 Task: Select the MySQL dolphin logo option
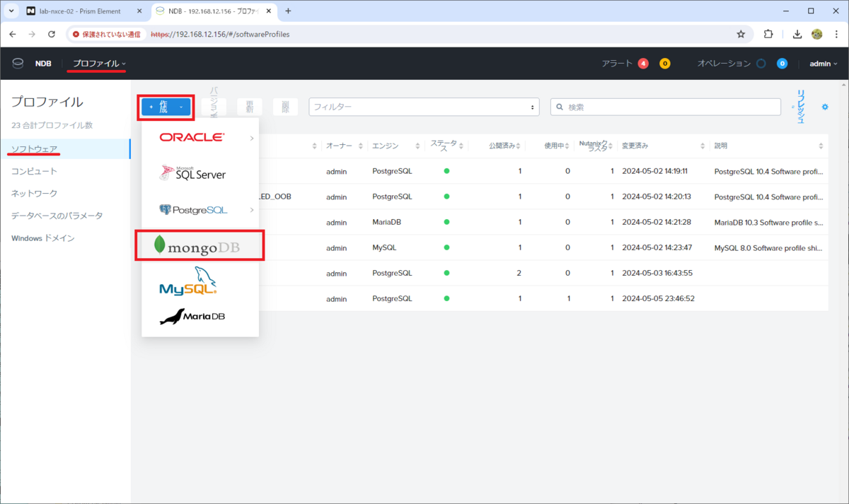187,281
